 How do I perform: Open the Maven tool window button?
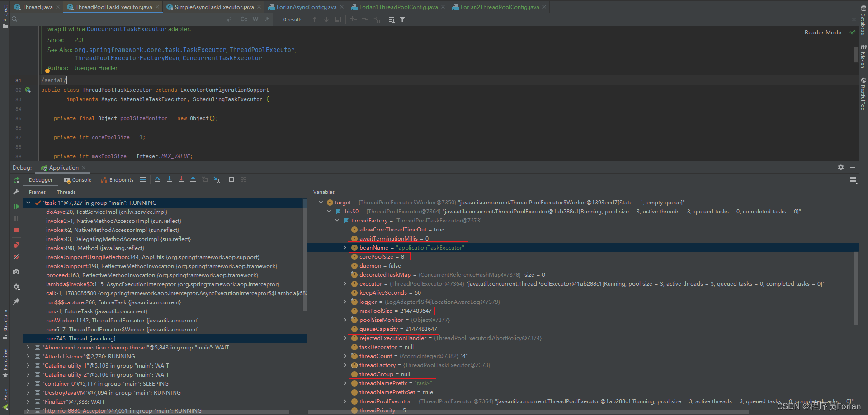[863, 57]
